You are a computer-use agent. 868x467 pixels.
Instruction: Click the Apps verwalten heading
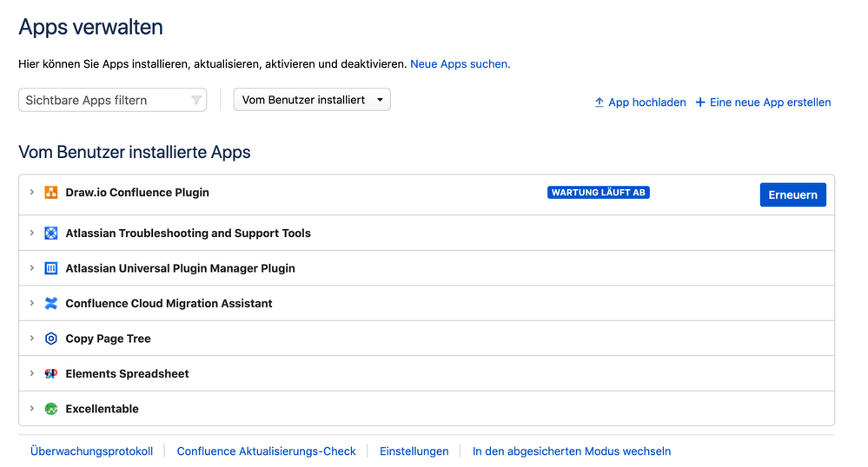coord(90,27)
